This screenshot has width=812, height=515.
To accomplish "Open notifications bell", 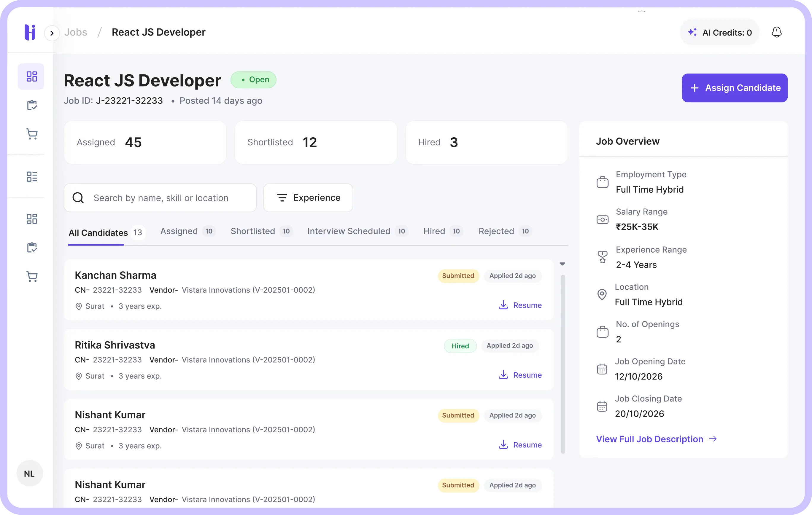I will click(x=777, y=32).
